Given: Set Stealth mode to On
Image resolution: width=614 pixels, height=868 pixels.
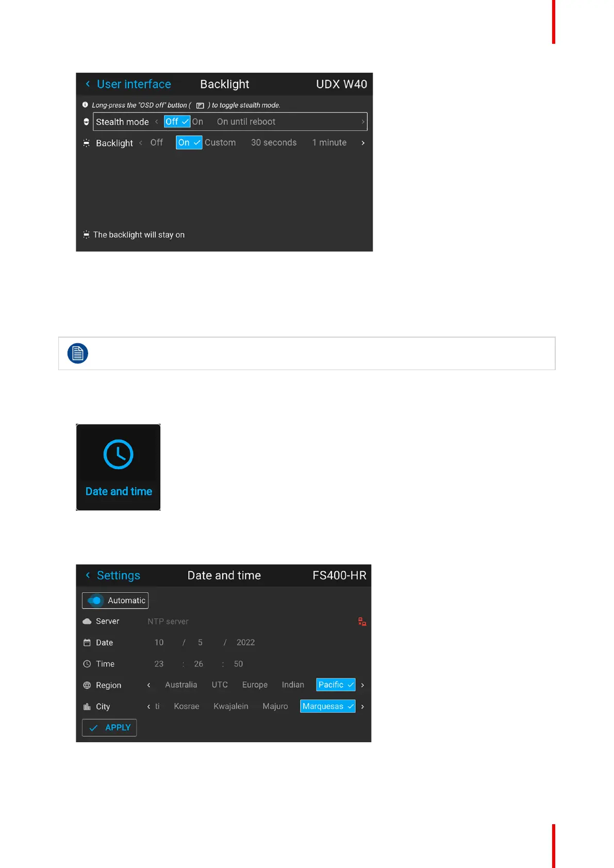Looking at the screenshot, I should (x=197, y=122).
